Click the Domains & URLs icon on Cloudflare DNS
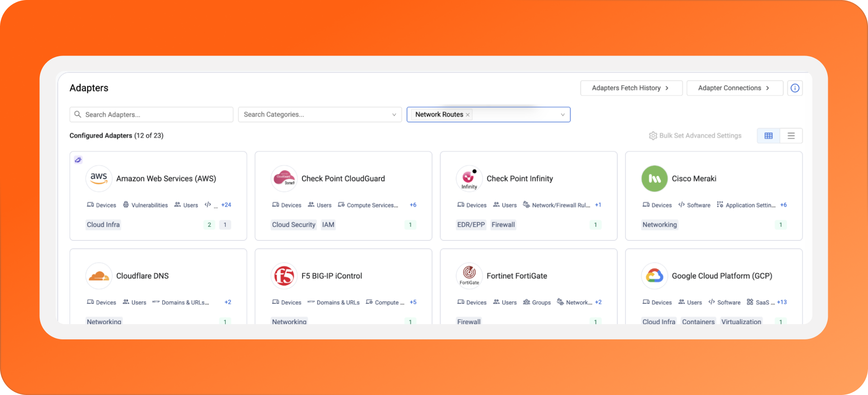Viewport: 868px width, 395px height. [156, 302]
